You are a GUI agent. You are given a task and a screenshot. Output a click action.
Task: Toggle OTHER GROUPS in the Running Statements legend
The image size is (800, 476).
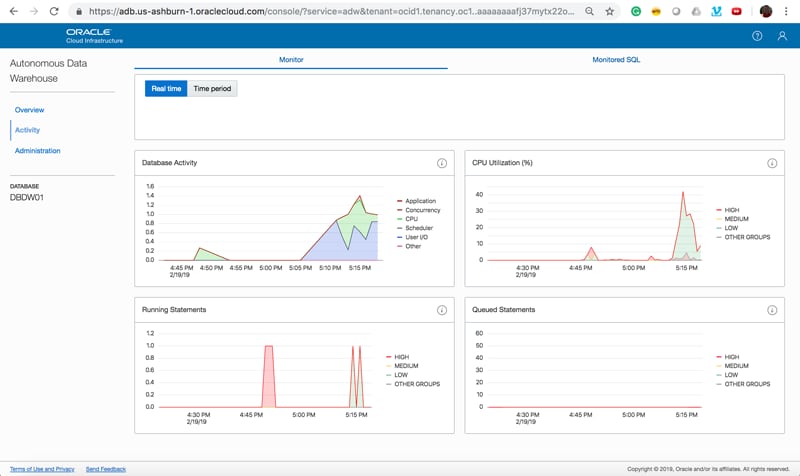413,384
